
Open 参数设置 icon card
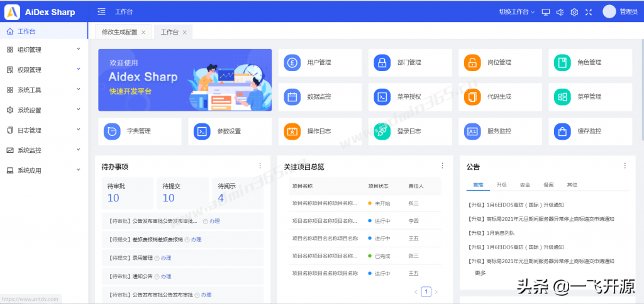click(x=230, y=132)
